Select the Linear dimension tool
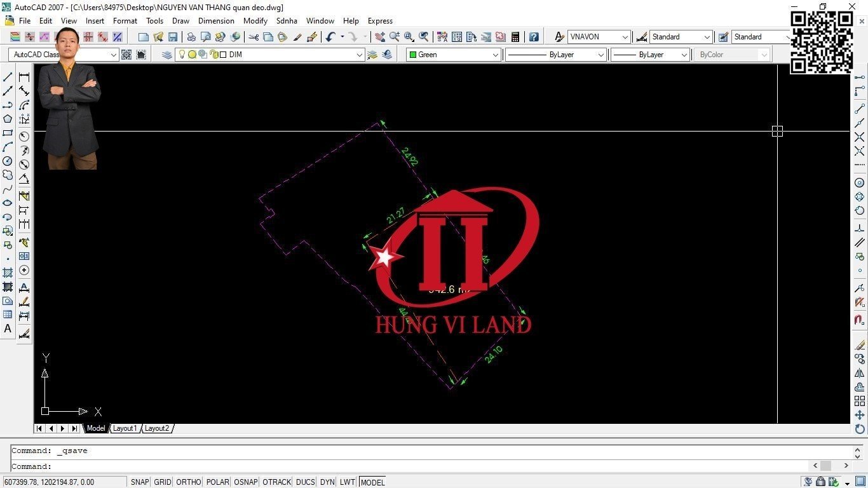 tap(24, 77)
